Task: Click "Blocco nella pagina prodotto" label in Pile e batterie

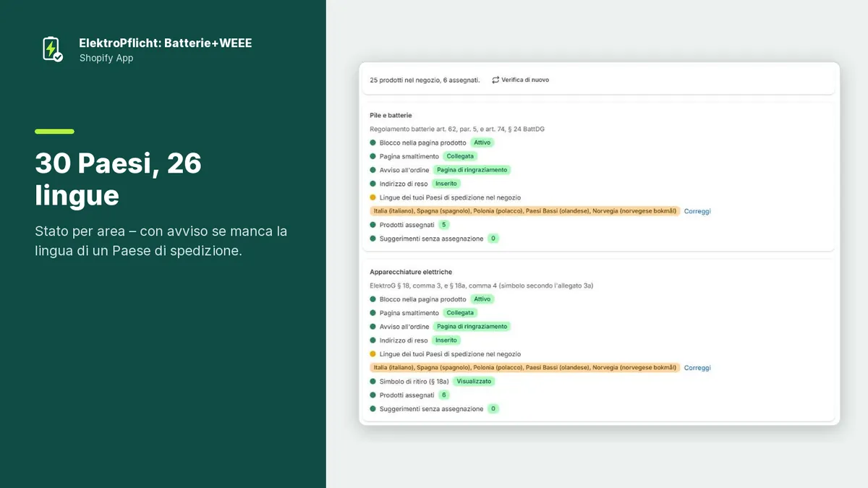Action: pyautogui.click(x=423, y=143)
